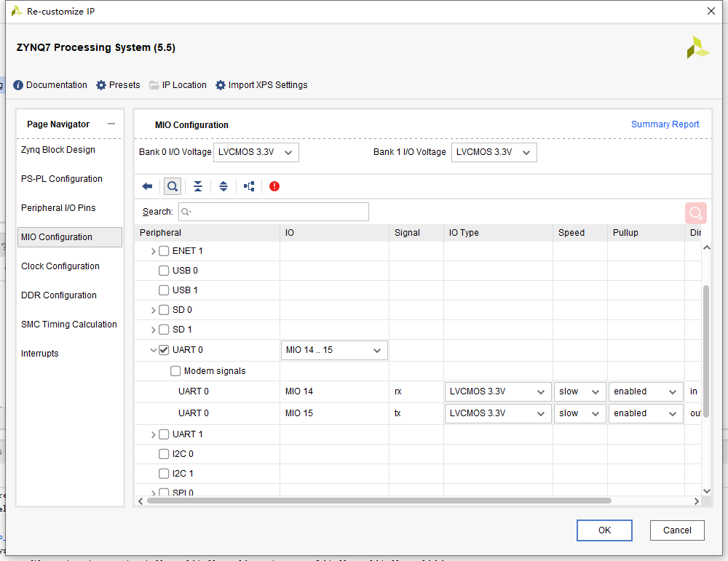Expand the ENET 1 tree node
The width and height of the screenshot is (728, 561).
pos(153,252)
